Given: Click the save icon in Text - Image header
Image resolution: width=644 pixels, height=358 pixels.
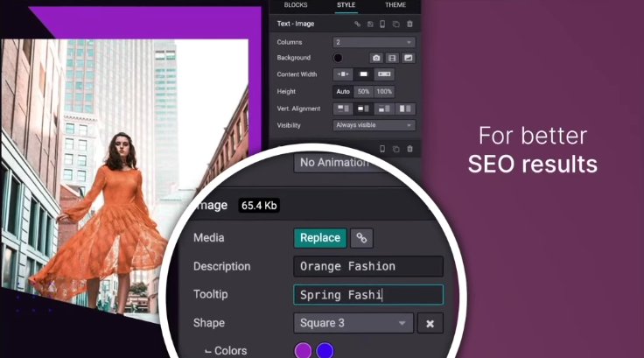Looking at the screenshot, I should point(370,24).
